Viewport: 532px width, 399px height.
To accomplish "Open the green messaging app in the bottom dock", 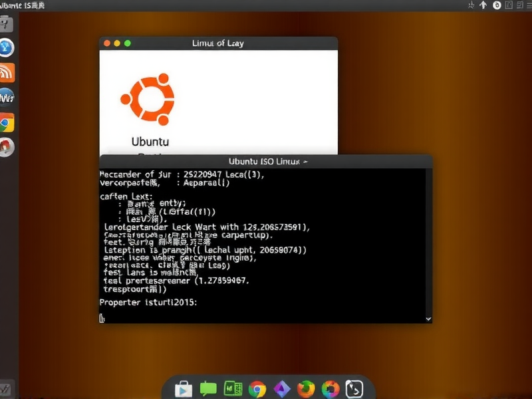I will (208, 390).
